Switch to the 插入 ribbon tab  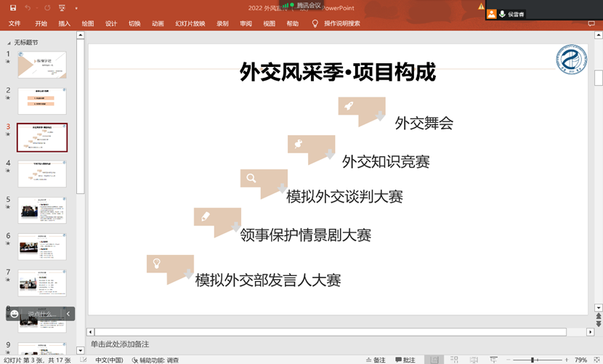pos(64,23)
